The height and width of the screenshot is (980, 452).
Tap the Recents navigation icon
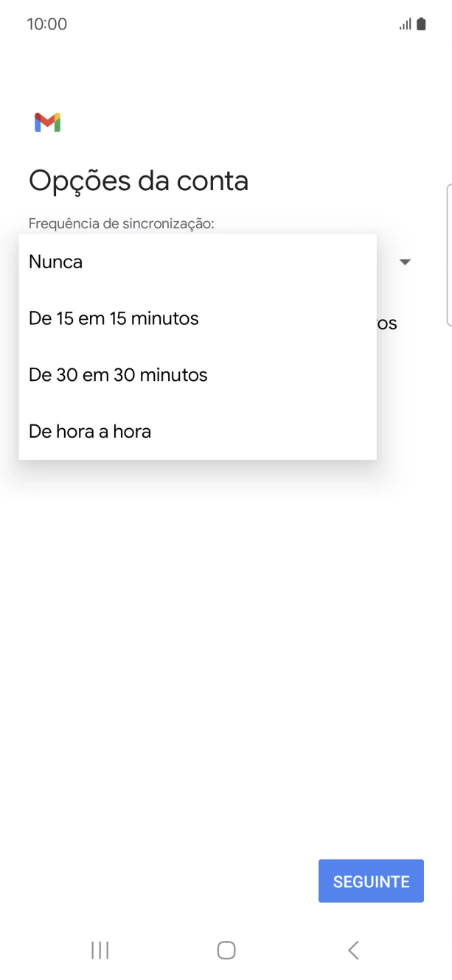point(99,950)
